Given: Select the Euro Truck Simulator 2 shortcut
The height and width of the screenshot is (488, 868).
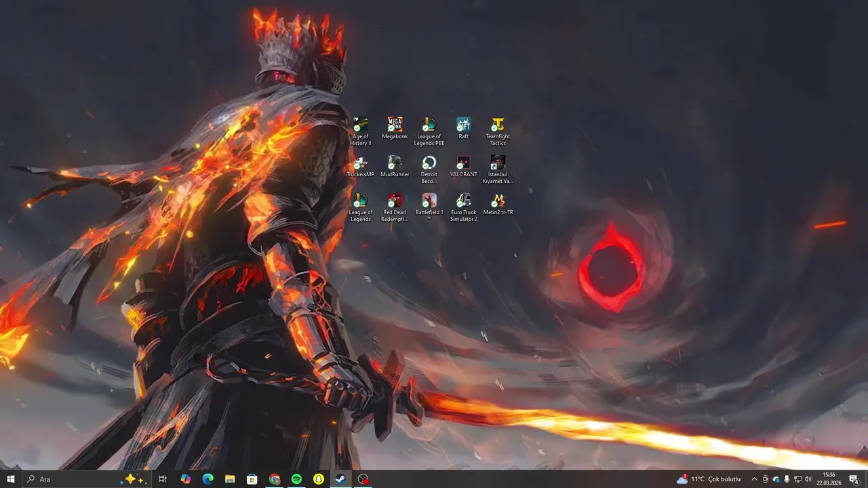Looking at the screenshot, I should coord(463,207).
